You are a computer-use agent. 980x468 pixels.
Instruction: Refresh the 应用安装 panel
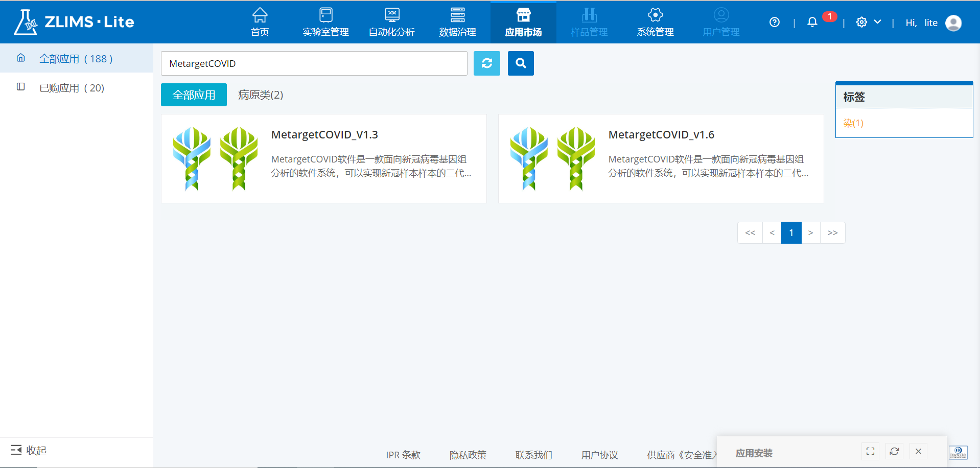[894, 451]
